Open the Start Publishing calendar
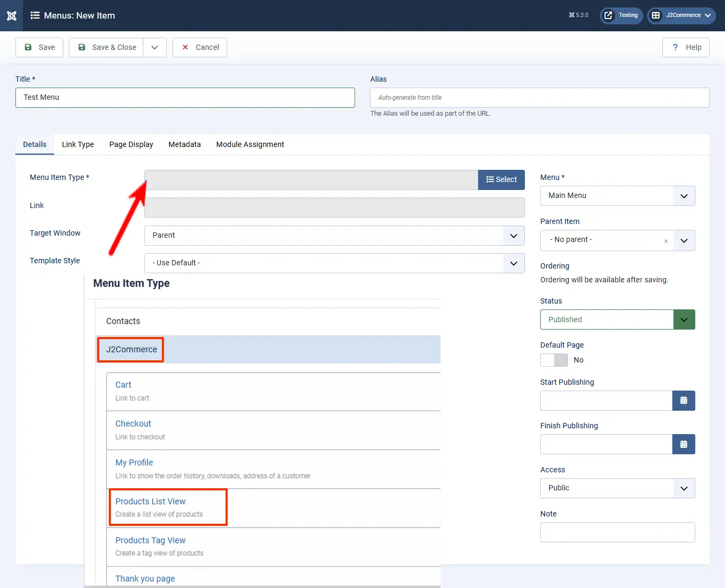The image size is (725, 588). (684, 401)
